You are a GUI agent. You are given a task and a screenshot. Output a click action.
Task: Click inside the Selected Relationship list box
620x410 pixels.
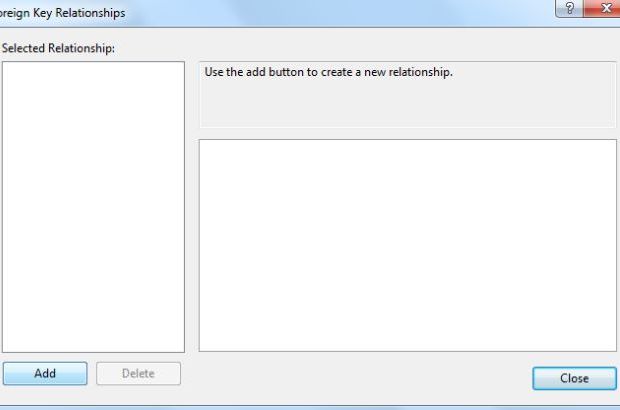pos(93,207)
